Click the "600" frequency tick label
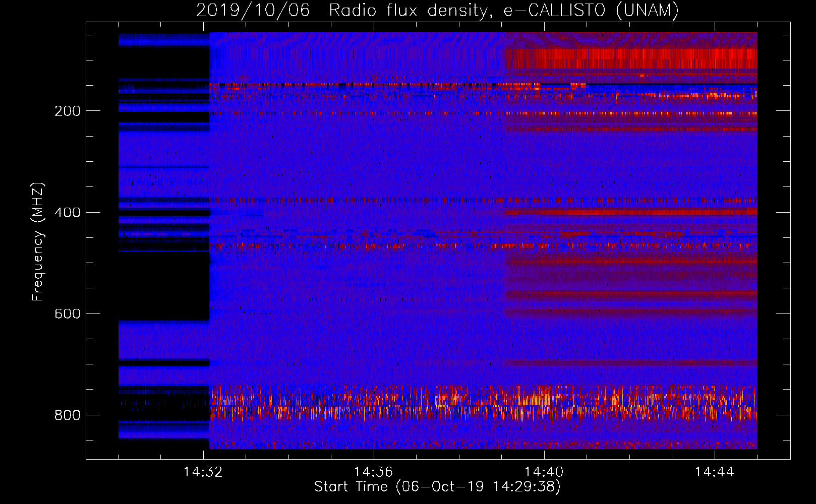The width and height of the screenshot is (816, 504). click(68, 313)
